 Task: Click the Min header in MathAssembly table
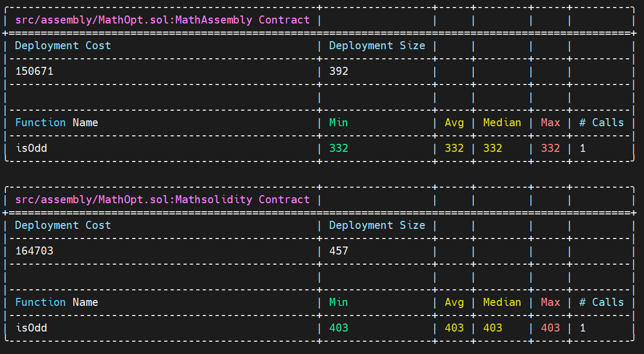(x=339, y=123)
